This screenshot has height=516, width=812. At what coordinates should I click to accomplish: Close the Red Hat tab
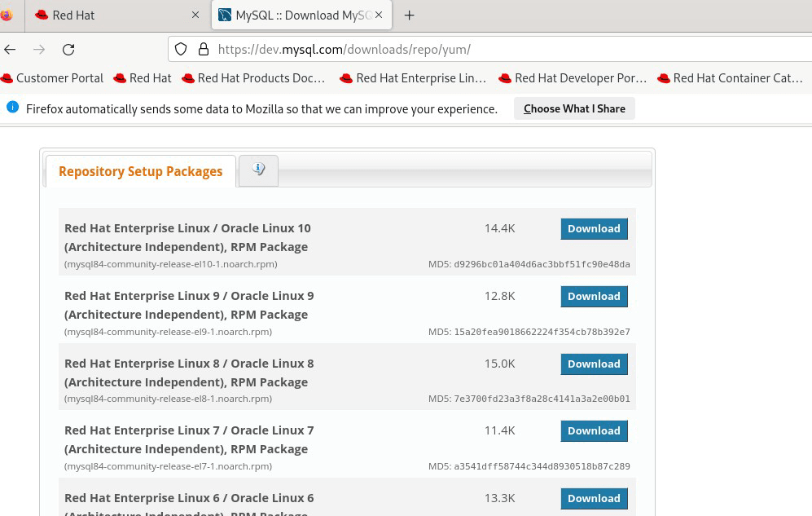tap(195, 15)
